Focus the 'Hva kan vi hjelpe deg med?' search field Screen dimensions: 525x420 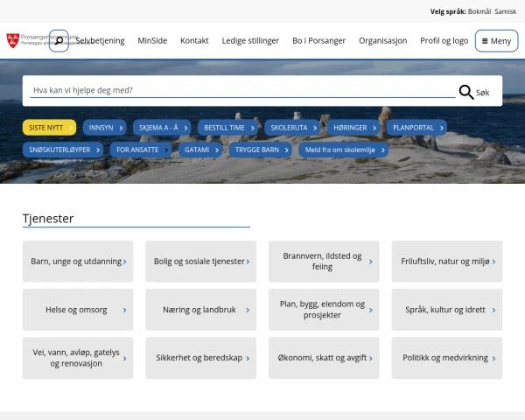coord(242,90)
